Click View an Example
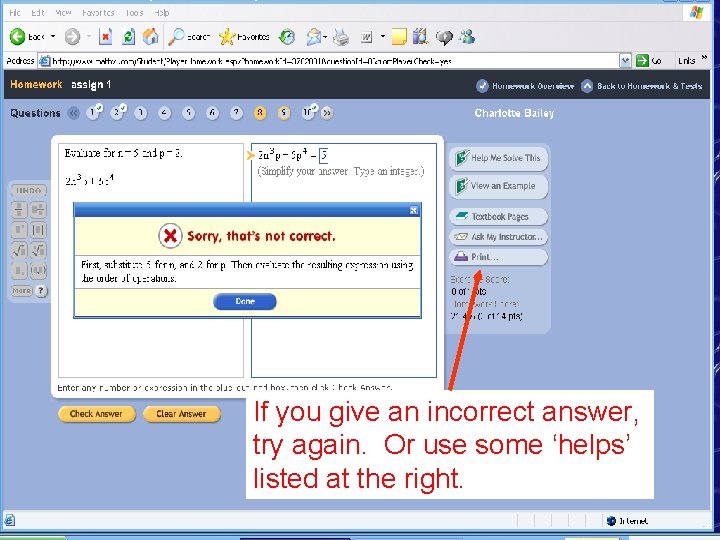The height and width of the screenshot is (540, 720). (499, 186)
